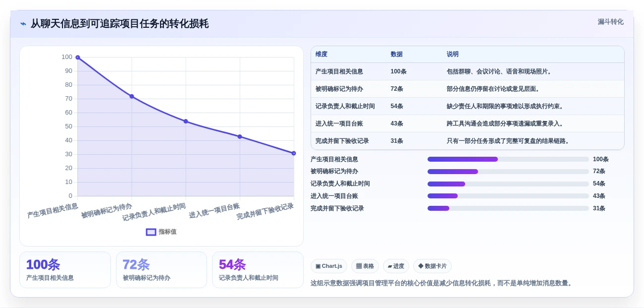Click x-axis label 被明确标记为待办 in chart

point(107,211)
